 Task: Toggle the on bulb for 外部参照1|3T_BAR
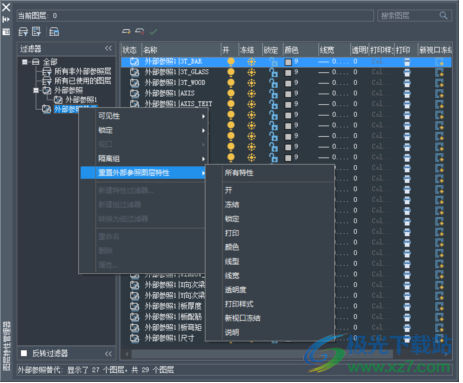[231, 62]
